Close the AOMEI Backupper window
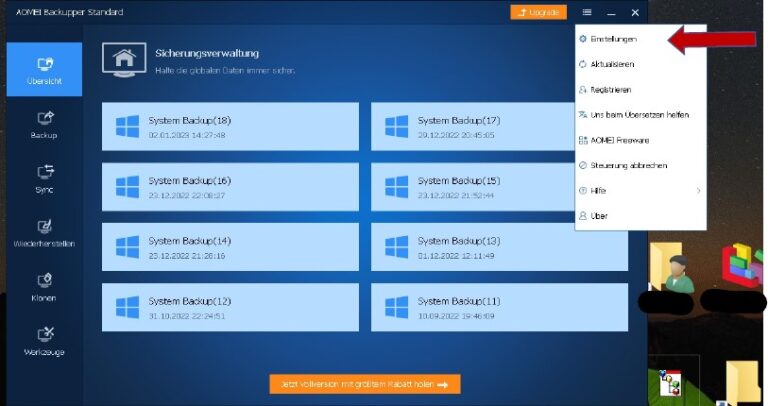This screenshot has width=768, height=406. click(x=635, y=13)
